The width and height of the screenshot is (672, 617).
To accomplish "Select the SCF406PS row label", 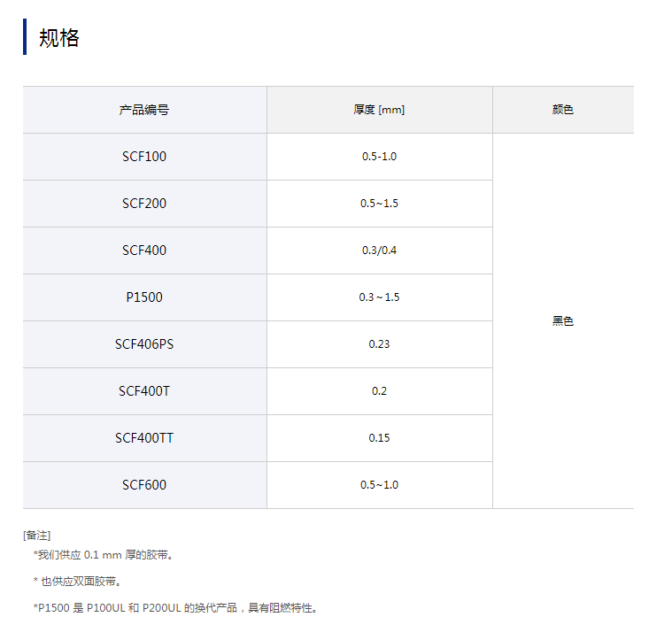I will point(144,344).
